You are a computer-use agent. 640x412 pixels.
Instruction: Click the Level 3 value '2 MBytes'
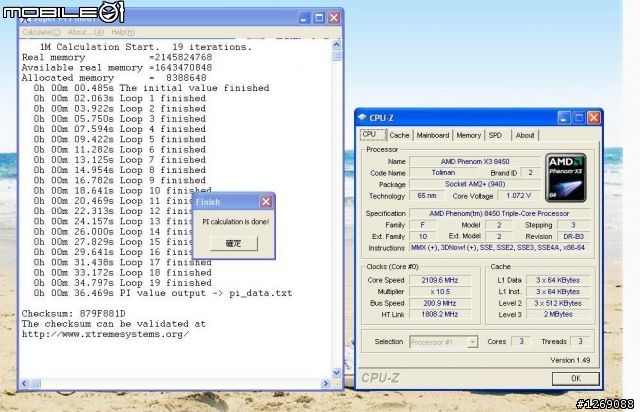558,314
